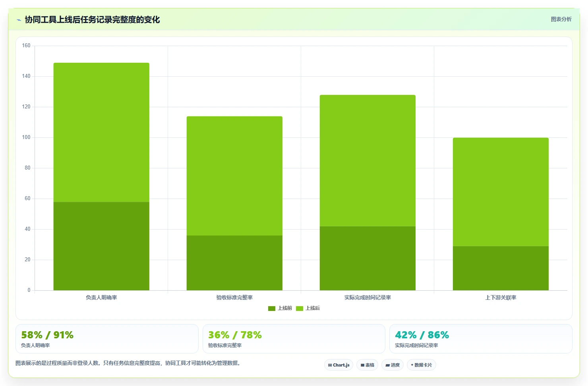Click the chart title 协同工具上线后任务记录完整度的变化
This screenshot has height=386, width=588.
tap(92, 19)
